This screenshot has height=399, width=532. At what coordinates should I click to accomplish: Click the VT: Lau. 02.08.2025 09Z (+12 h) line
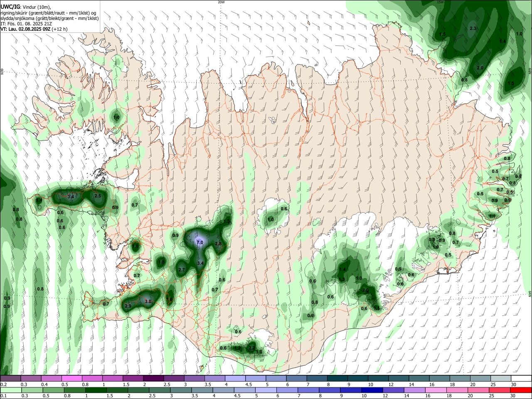(34, 29)
